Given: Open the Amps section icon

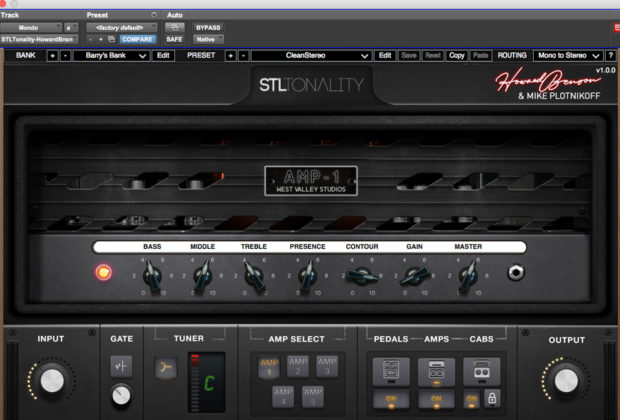Looking at the screenshot, I should point(436,371).
